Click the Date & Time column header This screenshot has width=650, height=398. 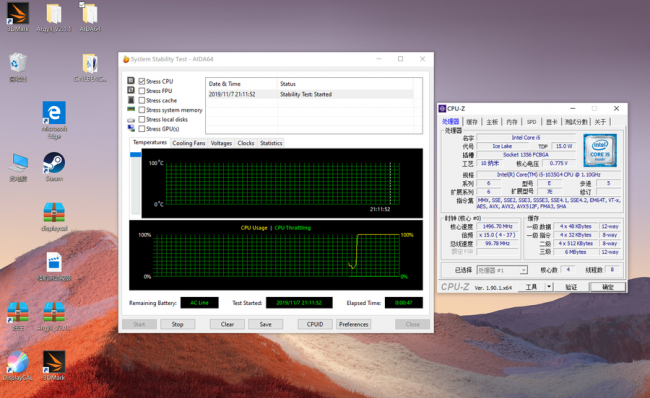coord(241,84)
